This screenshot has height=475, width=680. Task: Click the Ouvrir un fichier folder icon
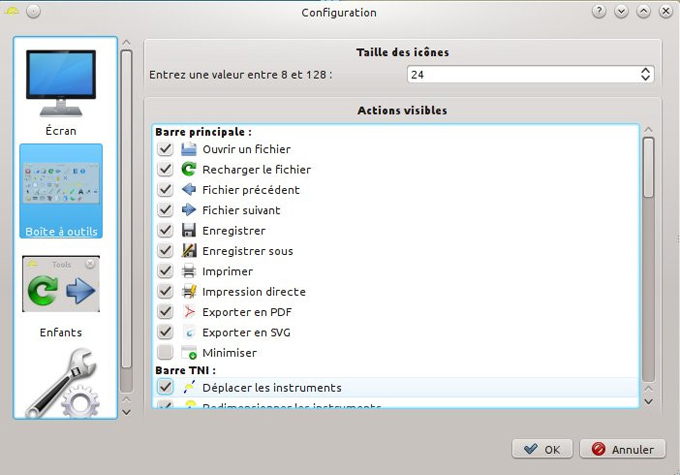pyautogui.click(x=190, y=149)
